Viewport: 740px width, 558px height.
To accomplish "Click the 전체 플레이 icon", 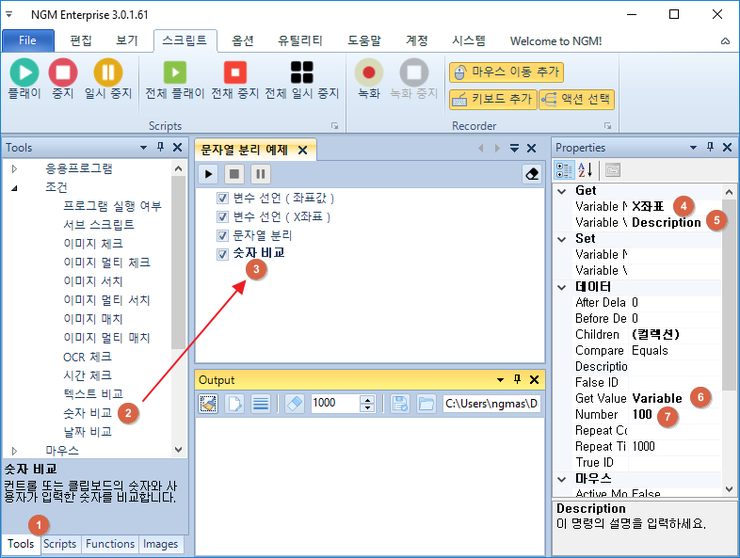I will tap(175, 73).
